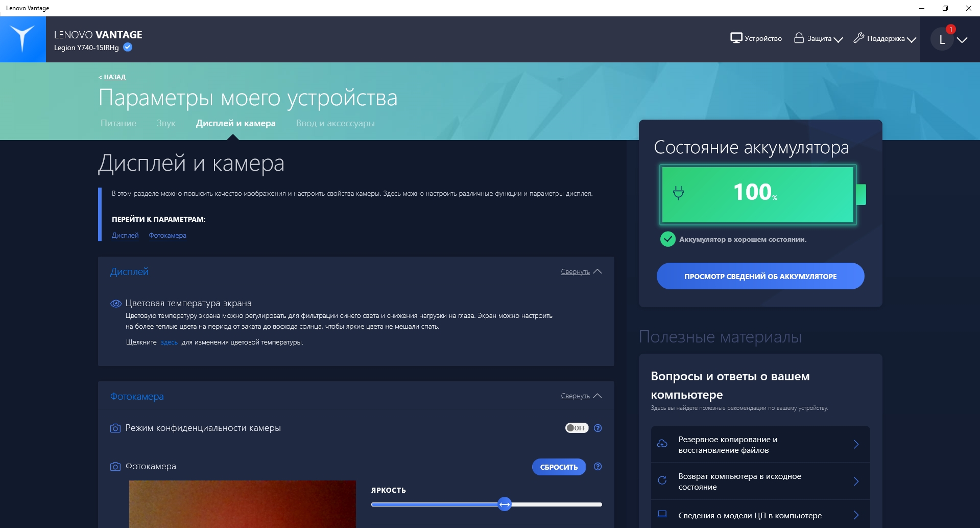Click the ЯРКОСТЬ label
The height and width of the screenshot is (528, 980).
[389, 490]
